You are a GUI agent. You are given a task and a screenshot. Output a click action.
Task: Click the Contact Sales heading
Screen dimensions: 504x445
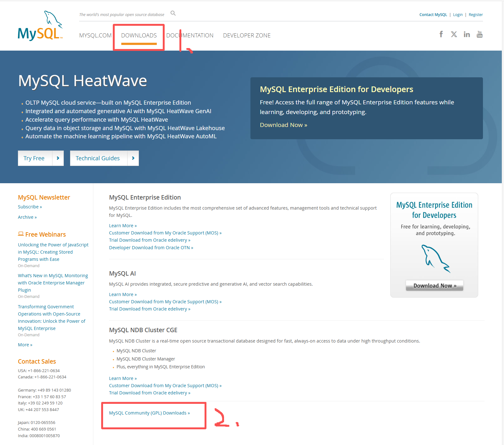pos(37,361)
